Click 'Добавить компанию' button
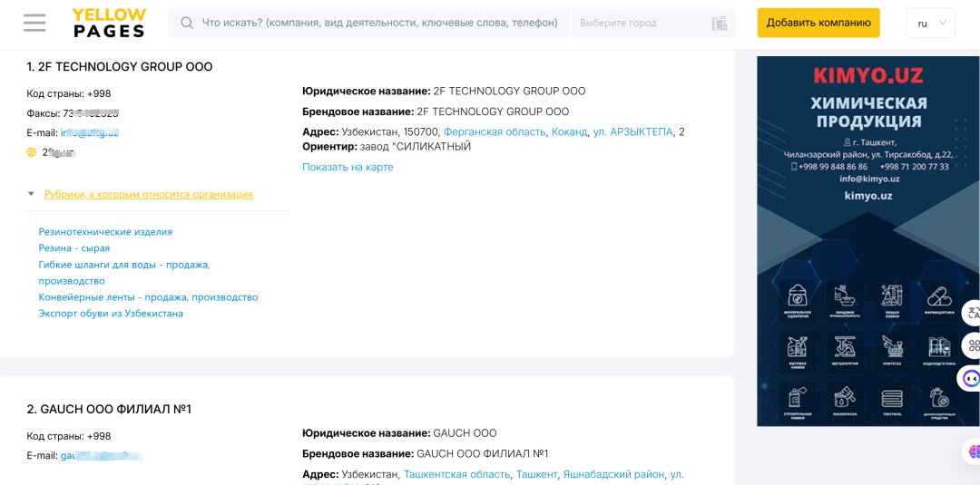 point(818,23)
